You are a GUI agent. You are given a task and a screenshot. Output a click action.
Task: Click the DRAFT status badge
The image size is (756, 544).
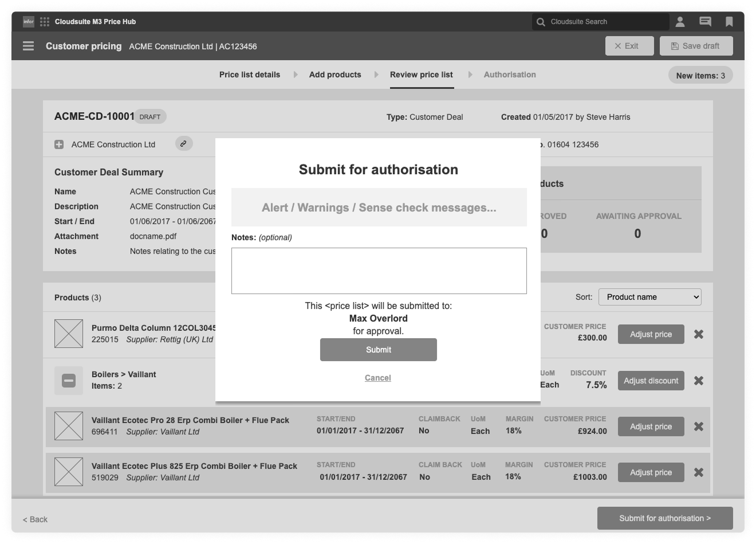(150, 116)
